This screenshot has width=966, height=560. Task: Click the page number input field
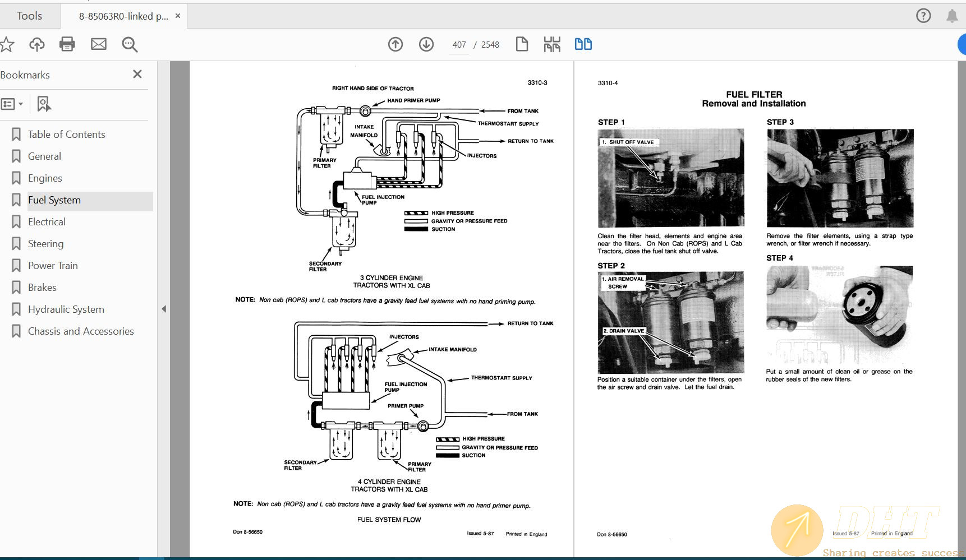pyautogui.click(x=459, y=45)
